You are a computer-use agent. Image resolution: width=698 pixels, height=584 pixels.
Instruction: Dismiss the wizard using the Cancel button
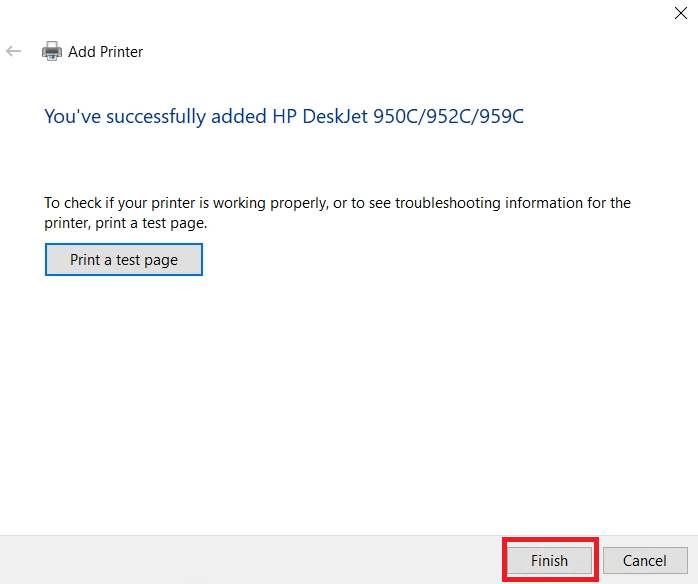click(x=645, y=560)
